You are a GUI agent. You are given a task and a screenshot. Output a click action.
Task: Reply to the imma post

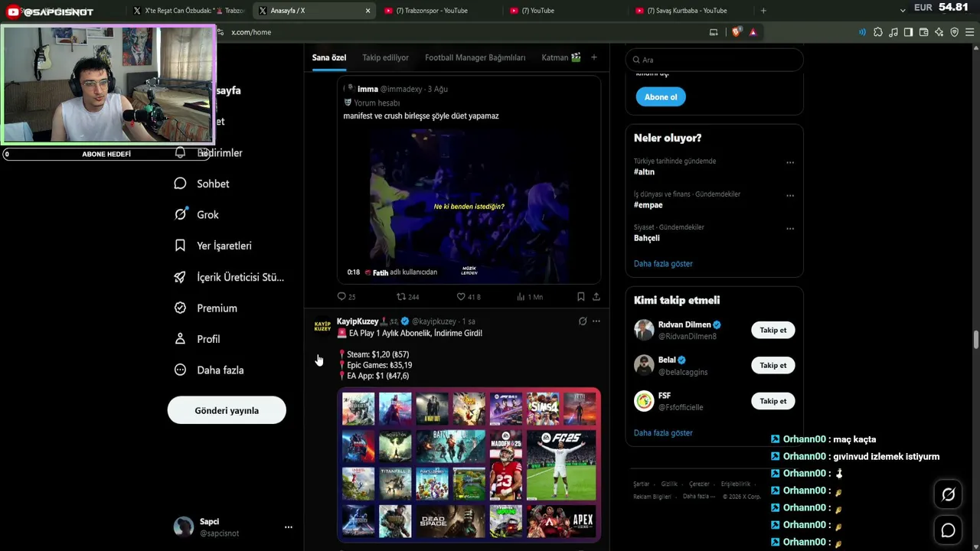click(346, 297)
